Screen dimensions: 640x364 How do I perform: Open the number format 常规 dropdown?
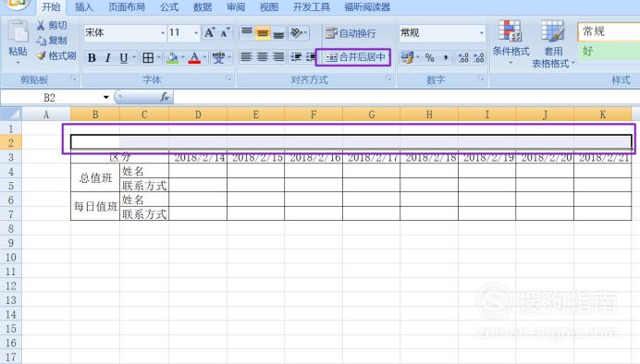[481, 32]
